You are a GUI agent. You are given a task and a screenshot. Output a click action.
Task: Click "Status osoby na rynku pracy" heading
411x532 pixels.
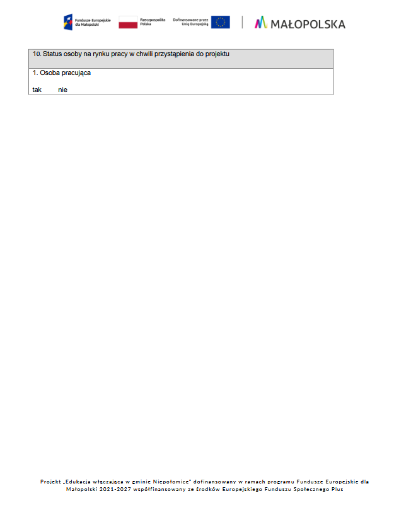(x=85, y=54)
